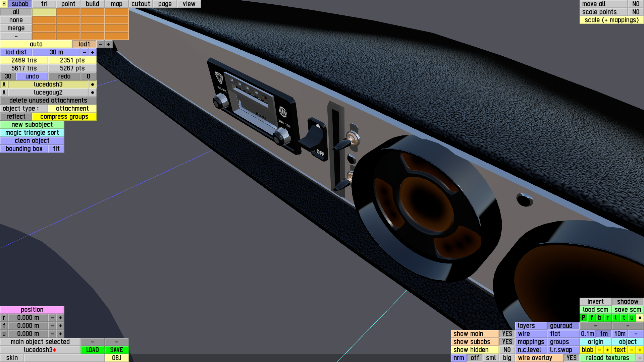
Task: Toggle move all NO option
Action: (635, 4)
